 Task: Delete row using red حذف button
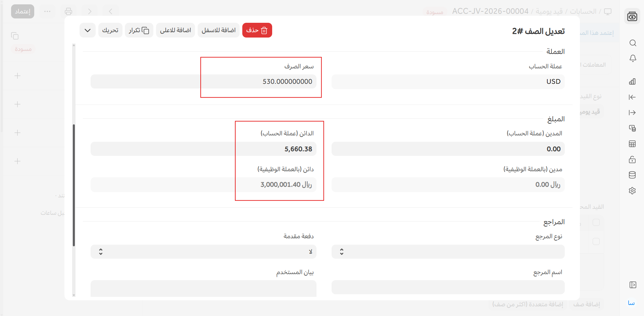pos(257,30)
